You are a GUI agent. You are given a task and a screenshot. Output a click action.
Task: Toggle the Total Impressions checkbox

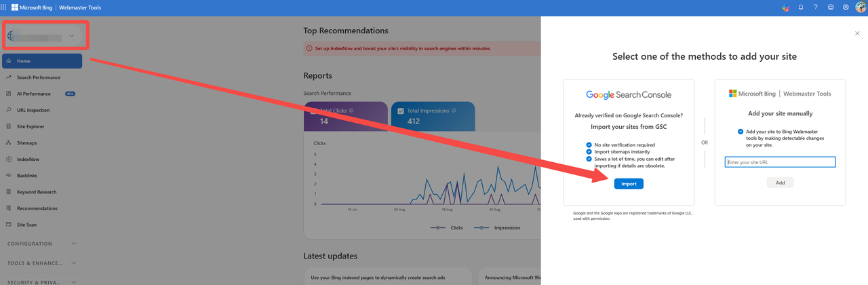pyautogui.click(x=401, y=111)
